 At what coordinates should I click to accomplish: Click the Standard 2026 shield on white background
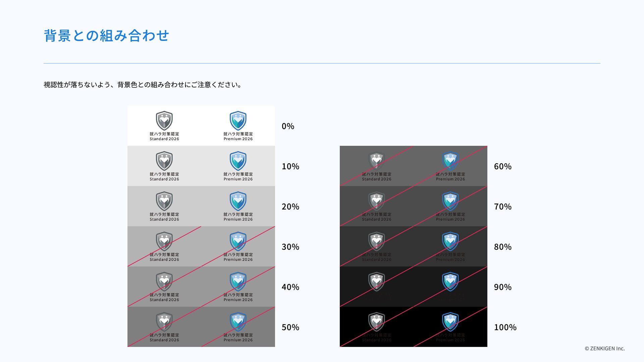pos(164,121)
